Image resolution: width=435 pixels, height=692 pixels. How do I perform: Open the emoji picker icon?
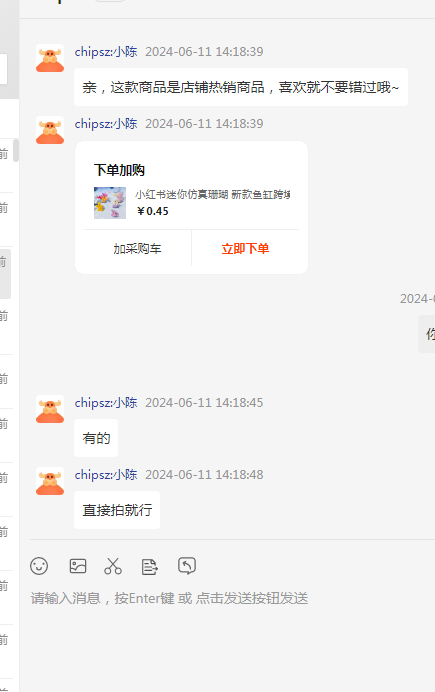[39, 566]
